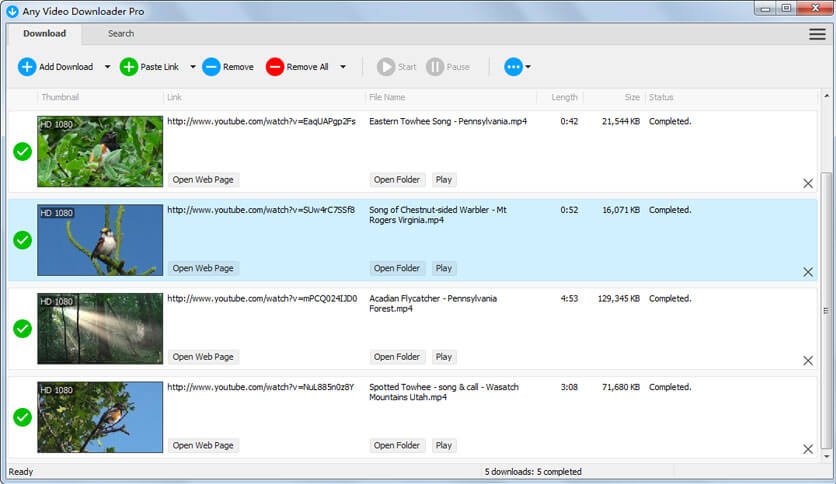
Task: Select file name Spotted Towhee Wasatch Mountains Utah.mp4
Action: pyautogui.click(x=444, y=392)
